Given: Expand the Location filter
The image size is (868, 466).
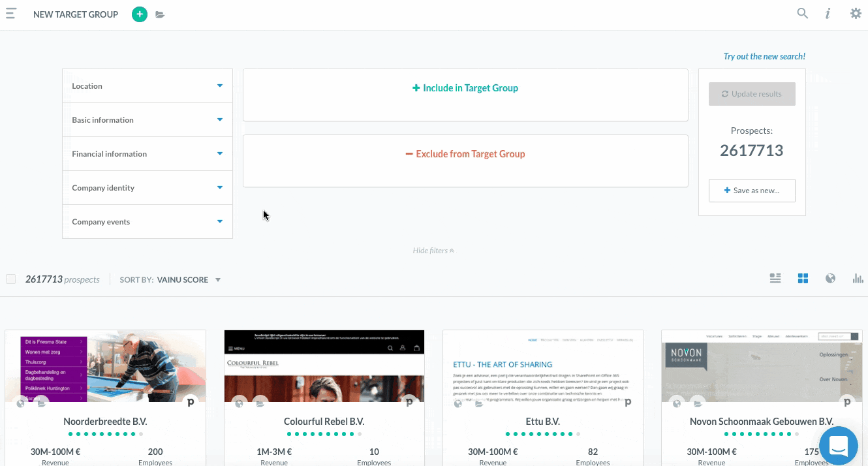Looking at the screenshot, I should 147,86.
